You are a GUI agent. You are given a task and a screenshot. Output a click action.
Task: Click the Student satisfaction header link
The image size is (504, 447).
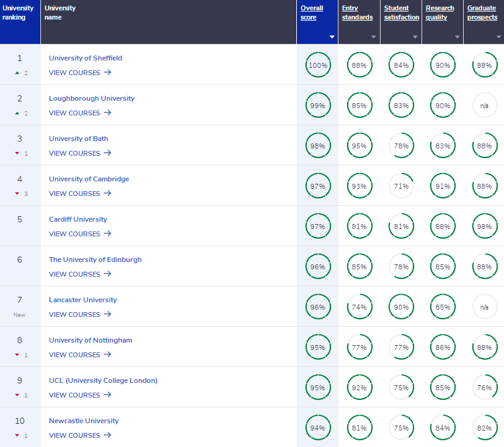[x=401, y=13]
